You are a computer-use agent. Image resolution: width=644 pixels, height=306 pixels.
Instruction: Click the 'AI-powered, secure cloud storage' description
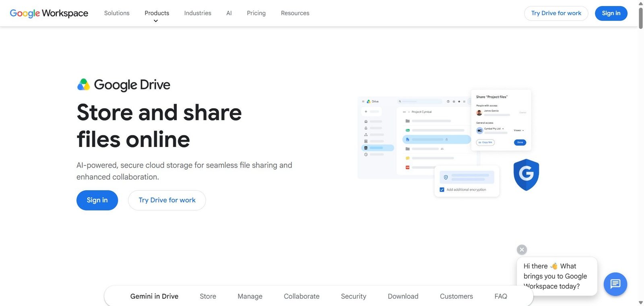[x=184, y=171]
